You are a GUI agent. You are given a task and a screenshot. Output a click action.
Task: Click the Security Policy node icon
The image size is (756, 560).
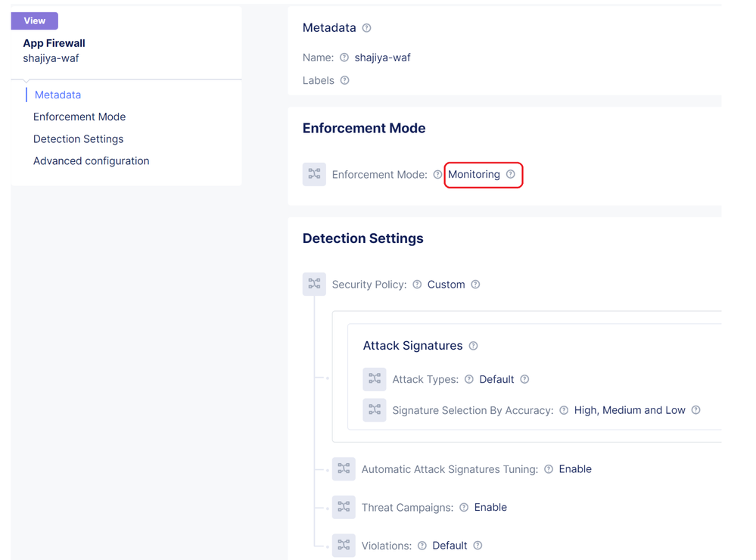[314, 284]
